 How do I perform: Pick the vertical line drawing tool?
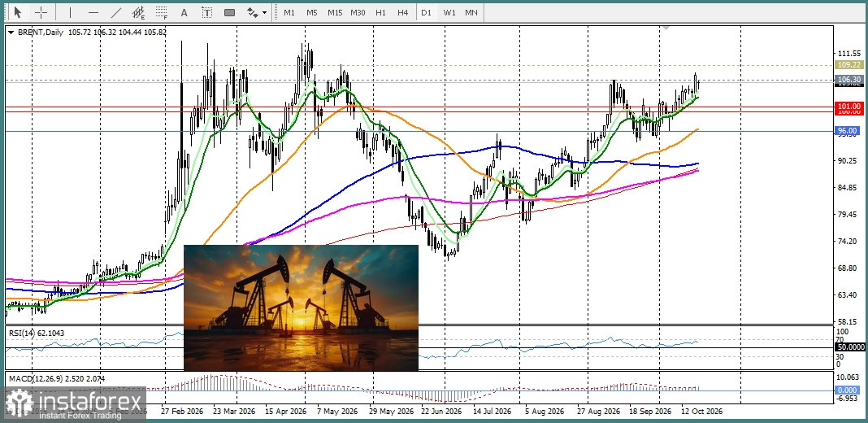pyautogui.click(x=70, y=12)
